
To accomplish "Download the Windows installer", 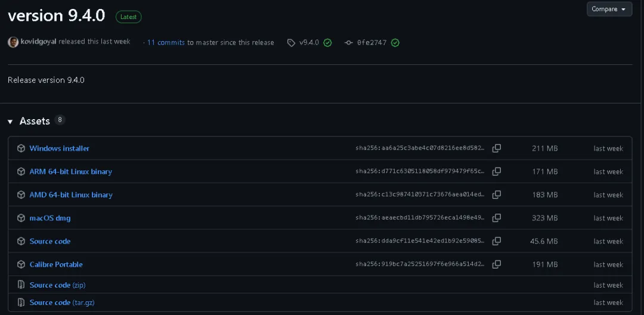I will [x=59, y=148].
